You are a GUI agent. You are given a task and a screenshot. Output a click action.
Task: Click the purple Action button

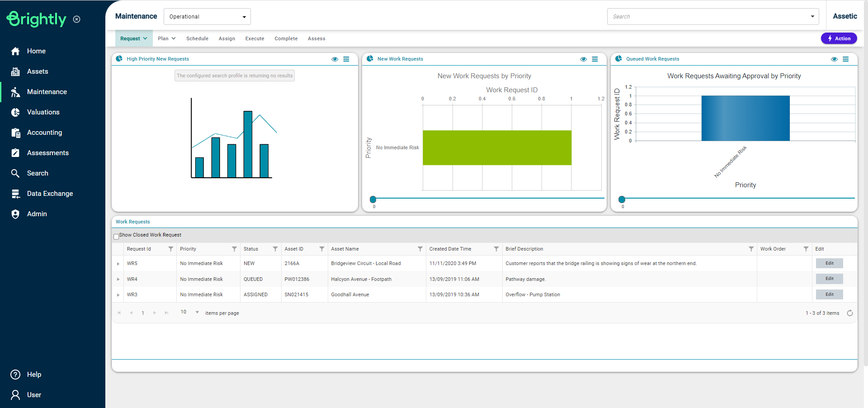tap(839, 38)
